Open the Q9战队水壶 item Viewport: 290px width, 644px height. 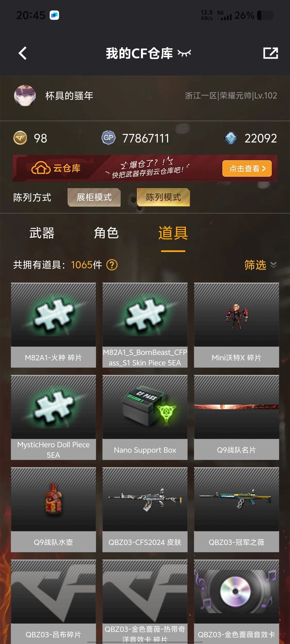pos(53,510)
